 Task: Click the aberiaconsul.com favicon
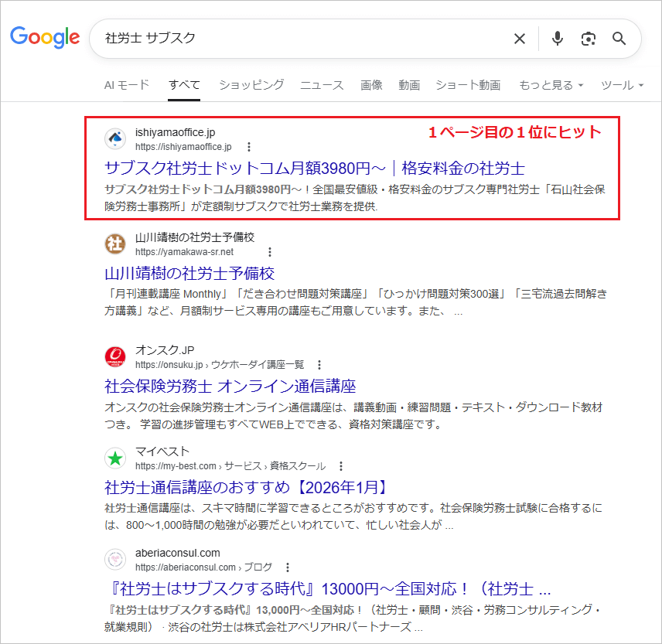tap(114, 559)
